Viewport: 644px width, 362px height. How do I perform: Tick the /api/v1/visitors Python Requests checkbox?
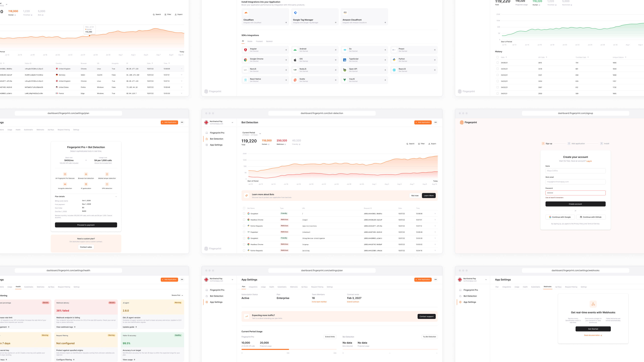(244, 226)
